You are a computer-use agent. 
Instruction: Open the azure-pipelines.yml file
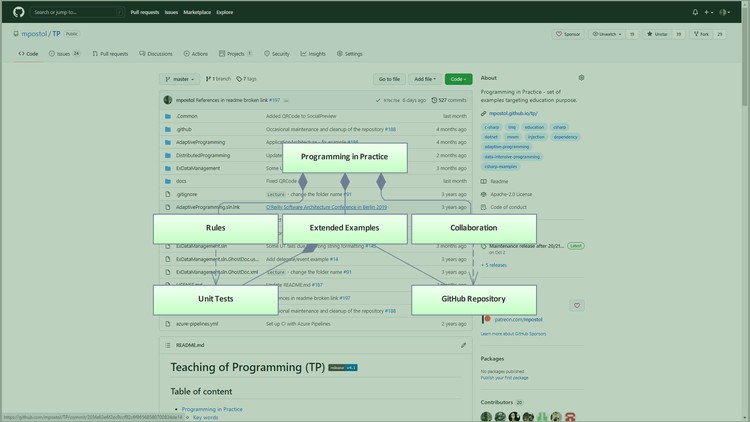pyautogui.click(x=197, y=324)
